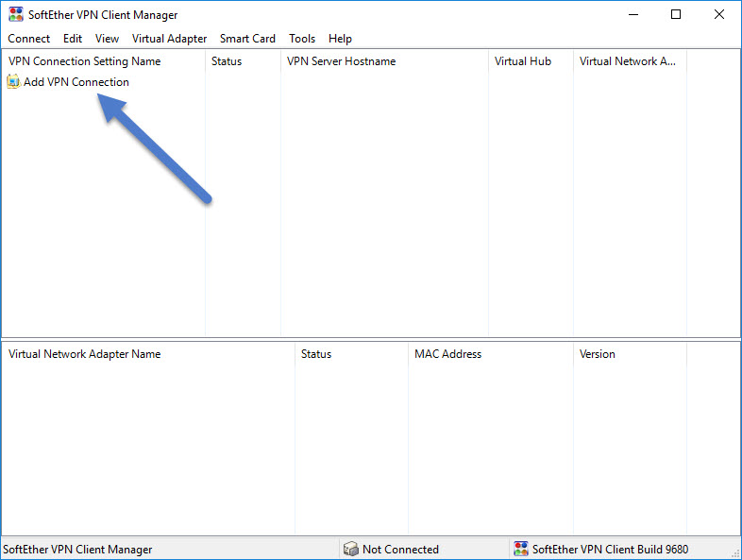This screenshot has height=560, width=742.
Task: Close the SoftEther VPN Client Manager window
Action: coord(718,15)
